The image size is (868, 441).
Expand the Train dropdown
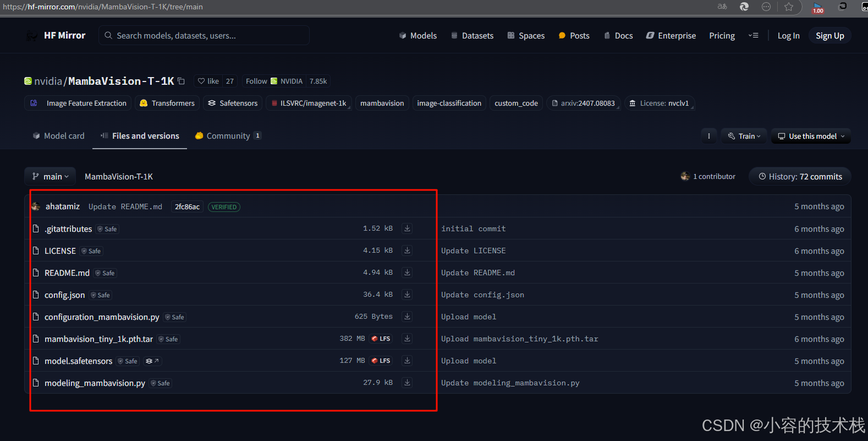[x=744, y=136]
